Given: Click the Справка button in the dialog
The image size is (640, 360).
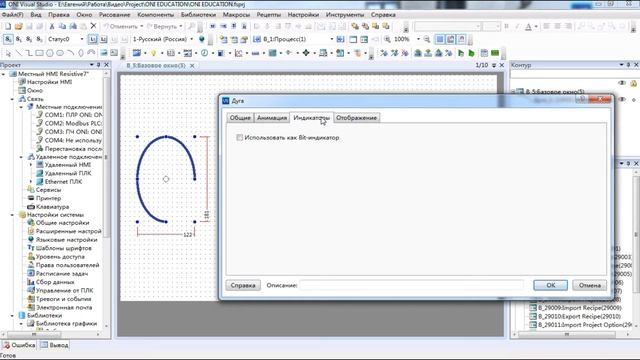Looking at the screenshot, I should click(x=243, y=285).
